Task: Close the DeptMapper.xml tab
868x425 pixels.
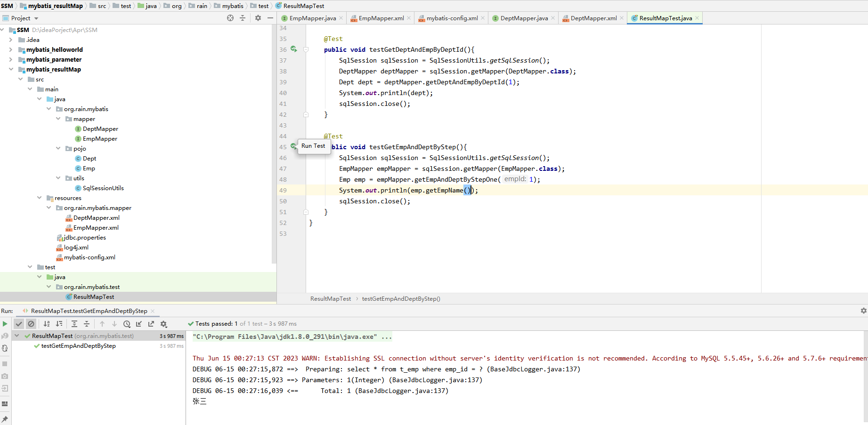Action: click(622, 18)
